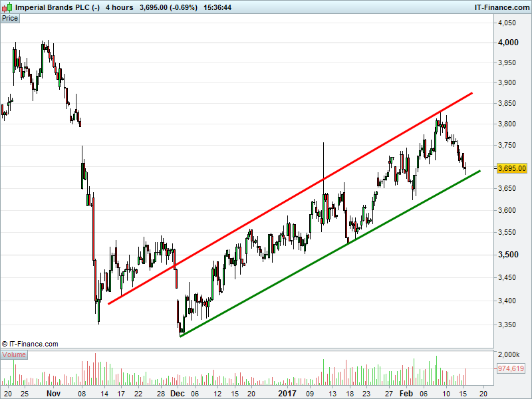Click the 4 hours timeframe in the title
Image resolution: width=532 pixels, height=399 pixels.
click(x=120, y=7)
